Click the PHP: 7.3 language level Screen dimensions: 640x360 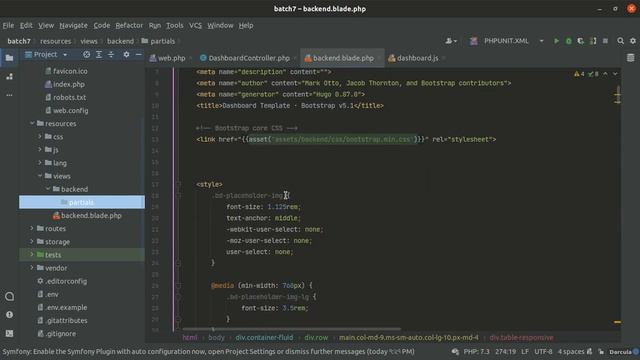click(476, 351)
